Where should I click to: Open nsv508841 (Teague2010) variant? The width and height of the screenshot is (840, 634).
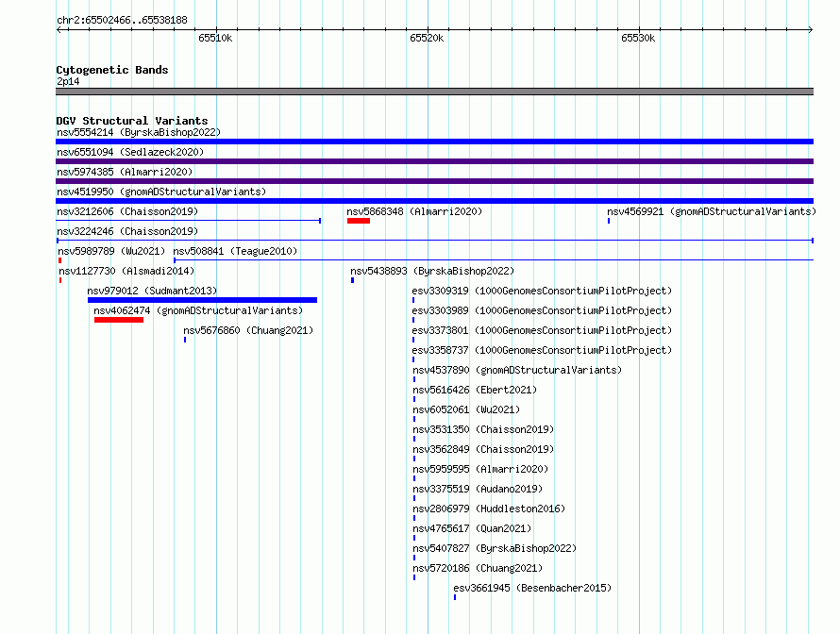[x=235, y=251]
